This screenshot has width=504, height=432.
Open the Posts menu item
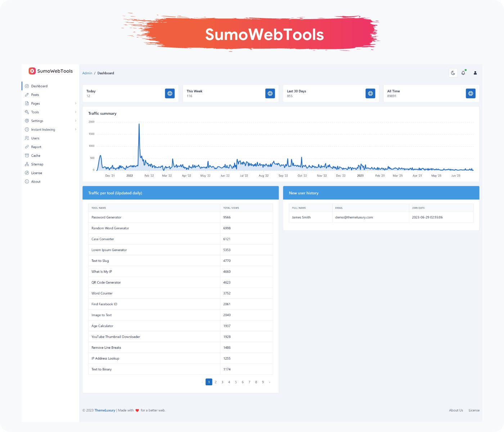pos(35,95)
